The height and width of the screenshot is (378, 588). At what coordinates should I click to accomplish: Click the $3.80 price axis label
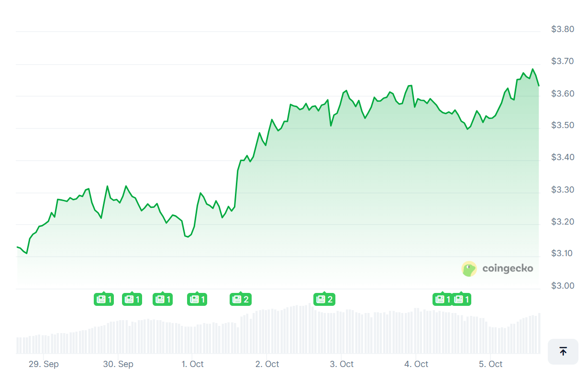click(562, 29)
